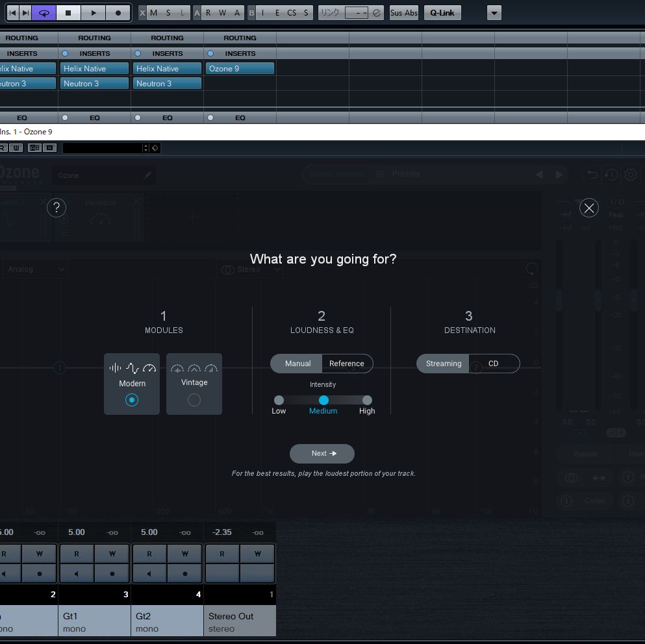
Task: Toggle R read automation on Gt1 channel
Action: pos(77,554)
